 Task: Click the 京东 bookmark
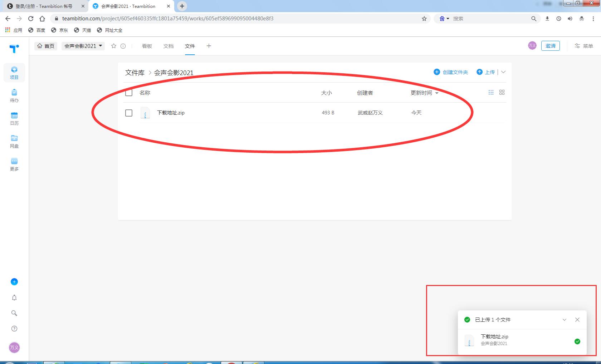[x=60, y=30]
